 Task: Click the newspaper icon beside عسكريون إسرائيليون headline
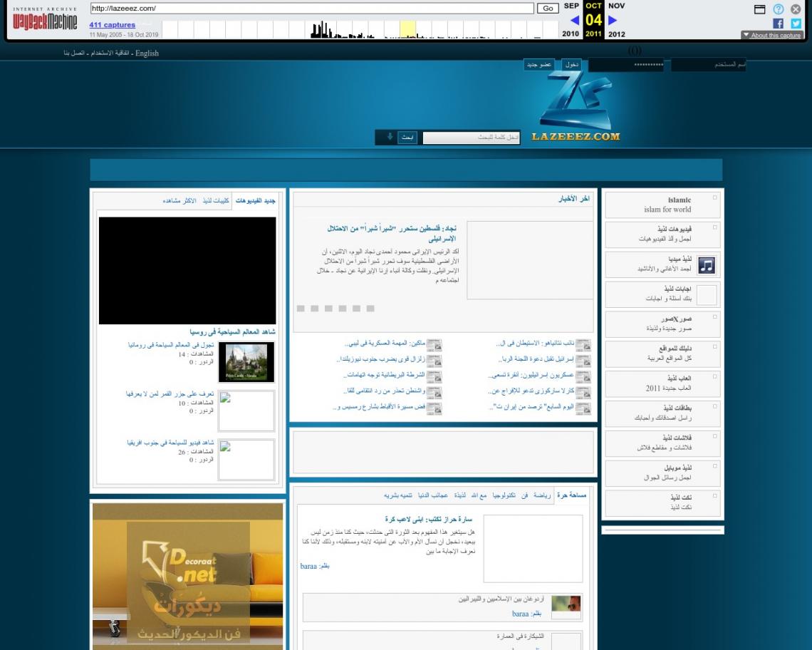click(x=583, y=376)
